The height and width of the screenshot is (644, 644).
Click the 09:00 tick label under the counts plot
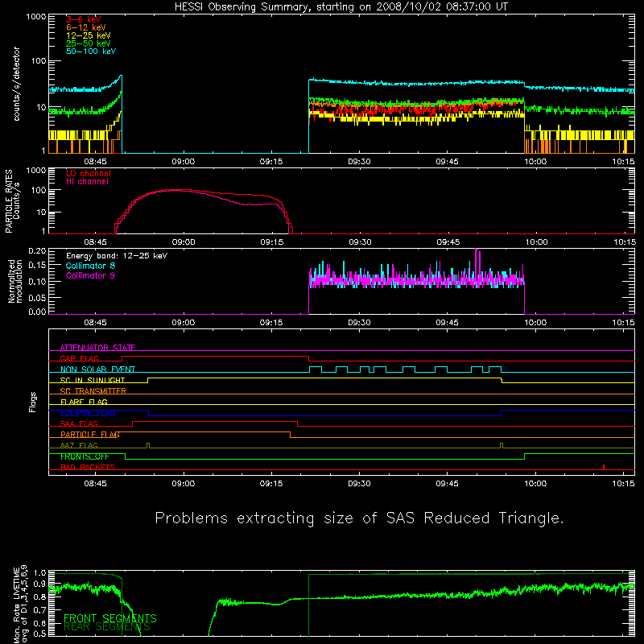[184, 162]
